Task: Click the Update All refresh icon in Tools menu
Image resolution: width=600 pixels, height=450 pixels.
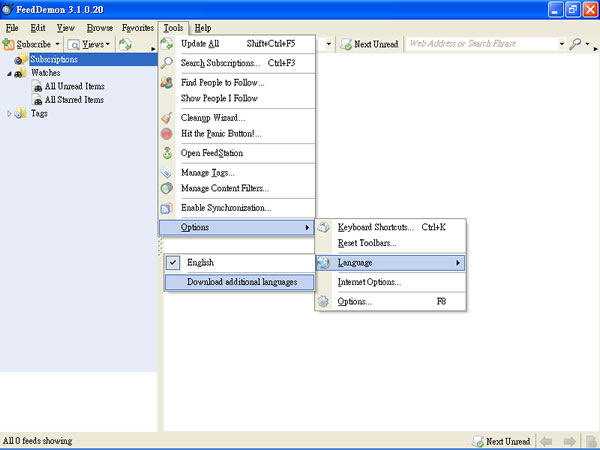Action: 167,44
